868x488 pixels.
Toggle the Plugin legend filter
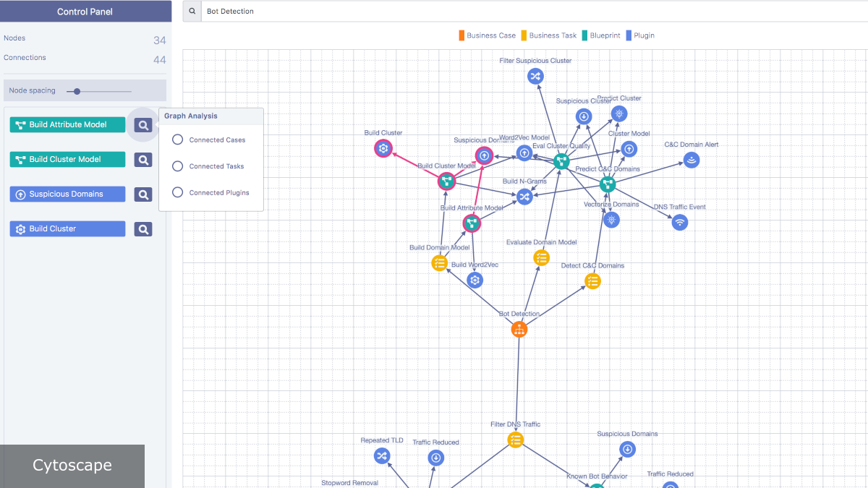(x=640, y=35)
